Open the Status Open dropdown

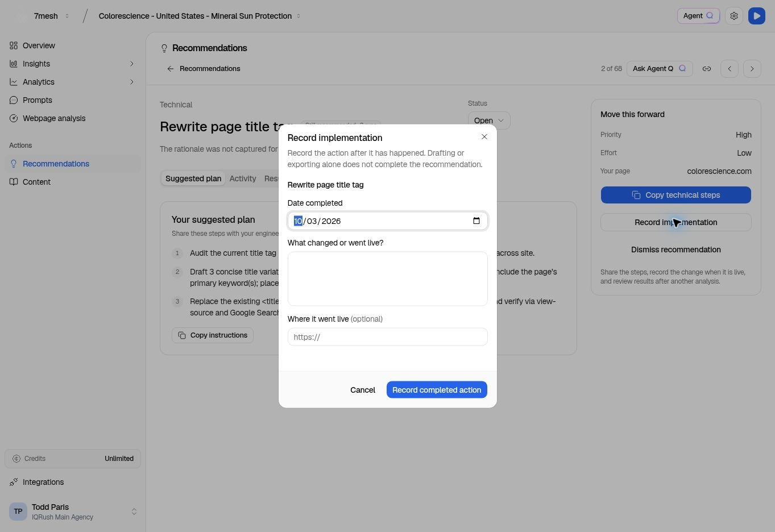[489, 120]
